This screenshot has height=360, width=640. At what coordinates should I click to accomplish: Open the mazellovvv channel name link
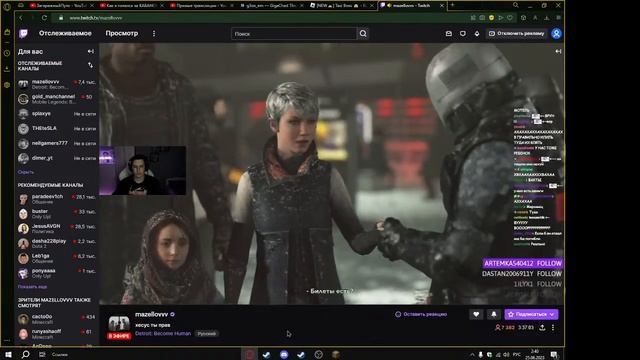pos(151,314)
